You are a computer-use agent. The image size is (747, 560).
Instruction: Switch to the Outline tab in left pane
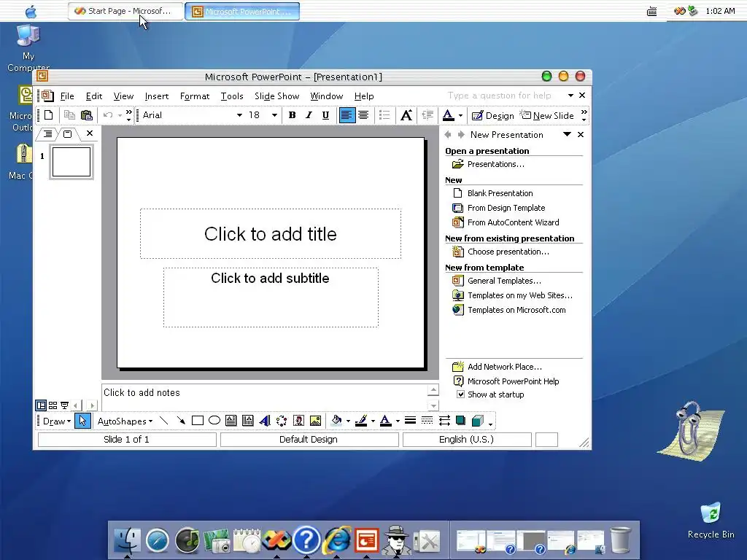tap(47, 134)
